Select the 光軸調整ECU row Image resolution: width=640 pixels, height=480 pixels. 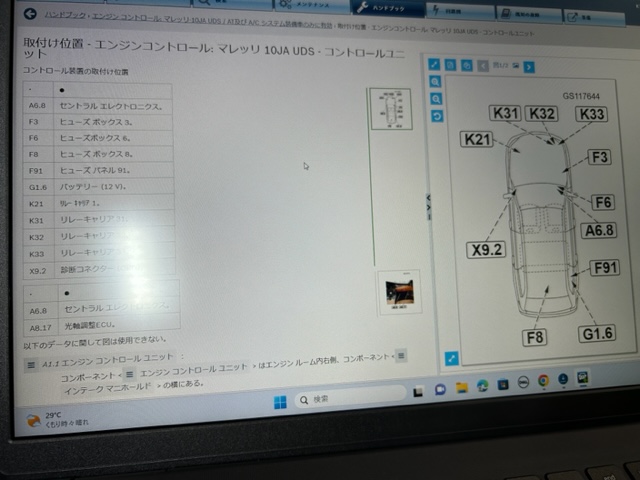pos(102,325)
